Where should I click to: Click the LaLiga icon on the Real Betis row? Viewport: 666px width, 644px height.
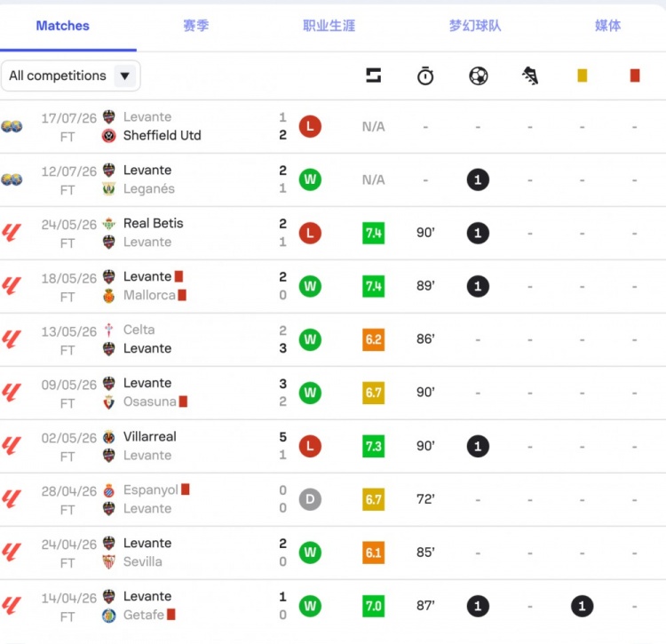coord(12,233)
